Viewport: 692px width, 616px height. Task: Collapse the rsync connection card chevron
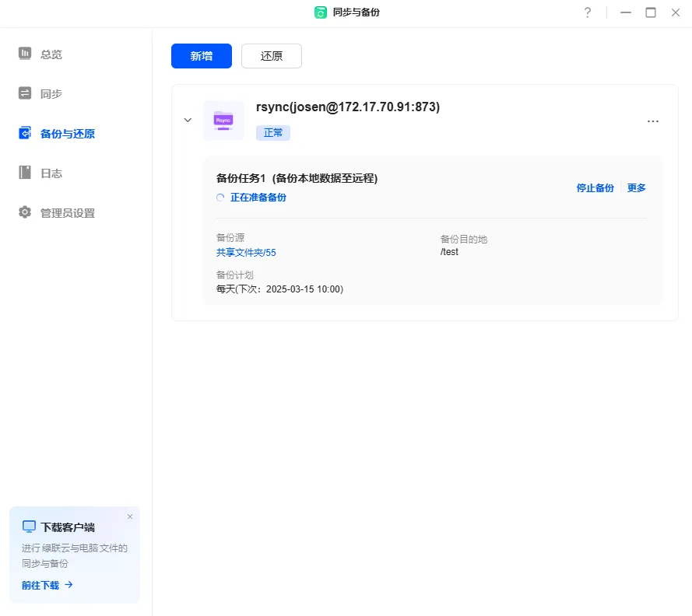(188, 120)
